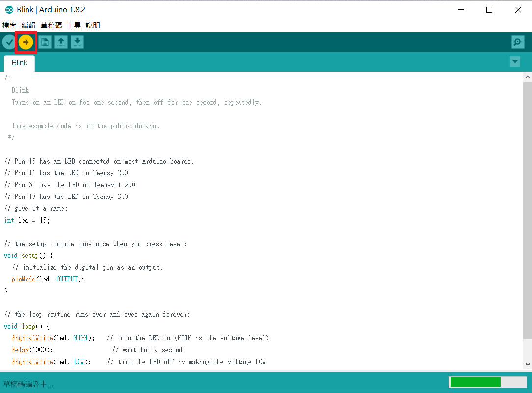Click the comment 'Pin 6 has the LED on Teensy++ 2.0'

click(x=70, y=185)
